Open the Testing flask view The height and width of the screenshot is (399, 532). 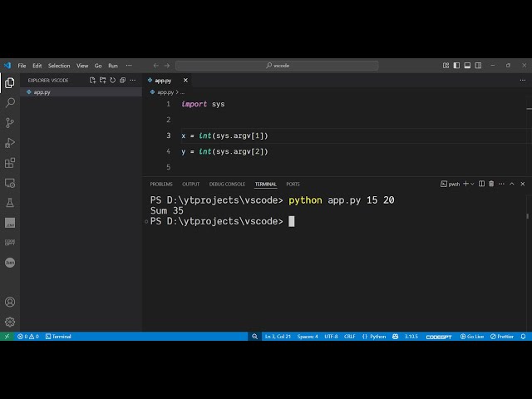[10, 203]
